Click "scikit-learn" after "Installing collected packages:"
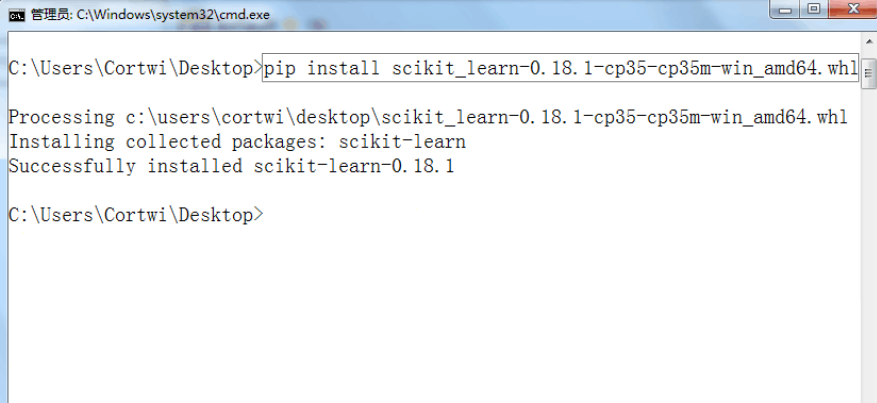The image size is (877, 403). (x=402, y=142)
